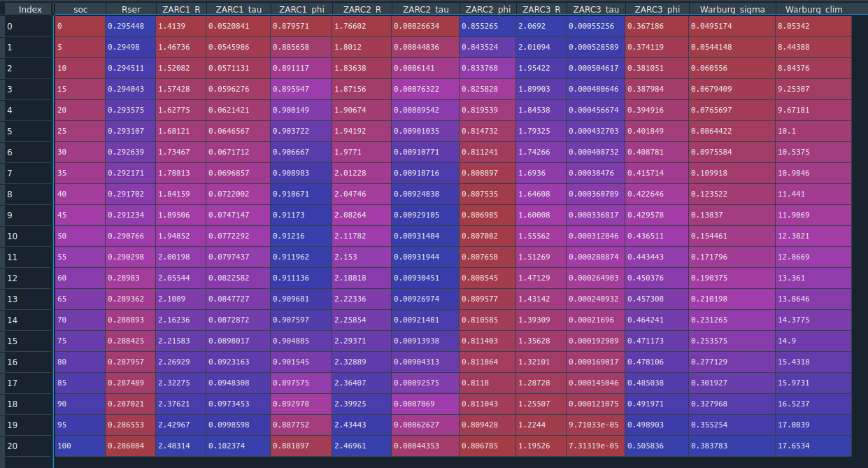The width and height of the screenshot is (868, 468).
Task: Click ZARC2_R cell 2.153
Action: pos(362,257)
